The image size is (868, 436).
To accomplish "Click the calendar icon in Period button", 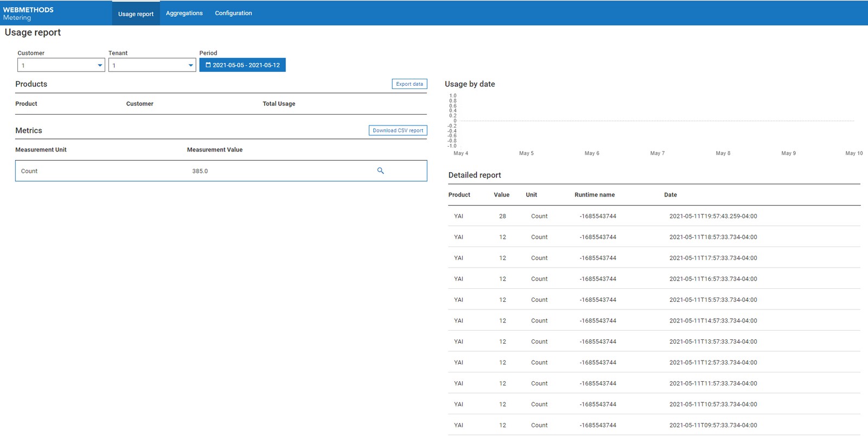I will [x=208, y=65].
